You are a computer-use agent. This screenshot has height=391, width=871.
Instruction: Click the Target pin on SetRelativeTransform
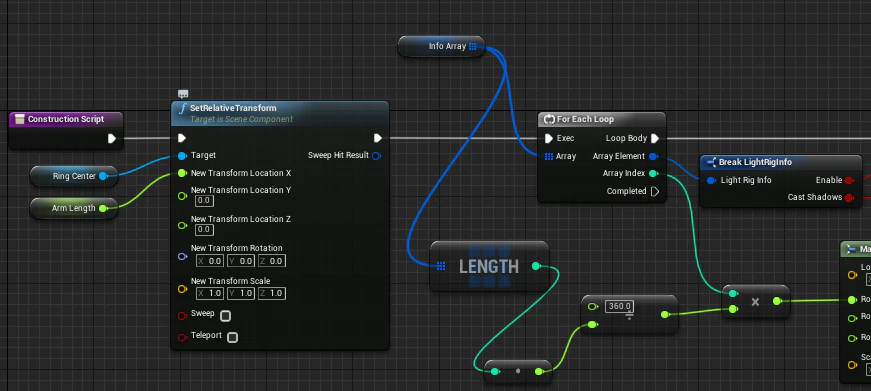182,156
